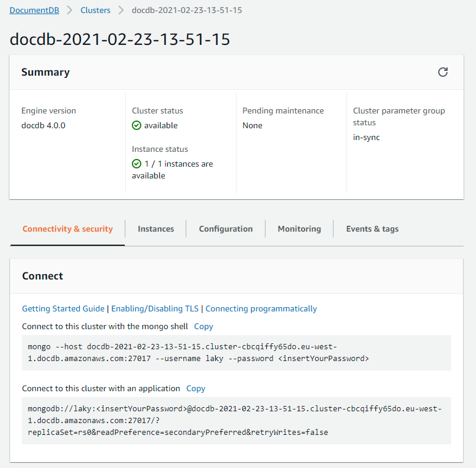Open the Configuration tab
The width and height of the screenshot is (476, 468).
pos(225,229)
